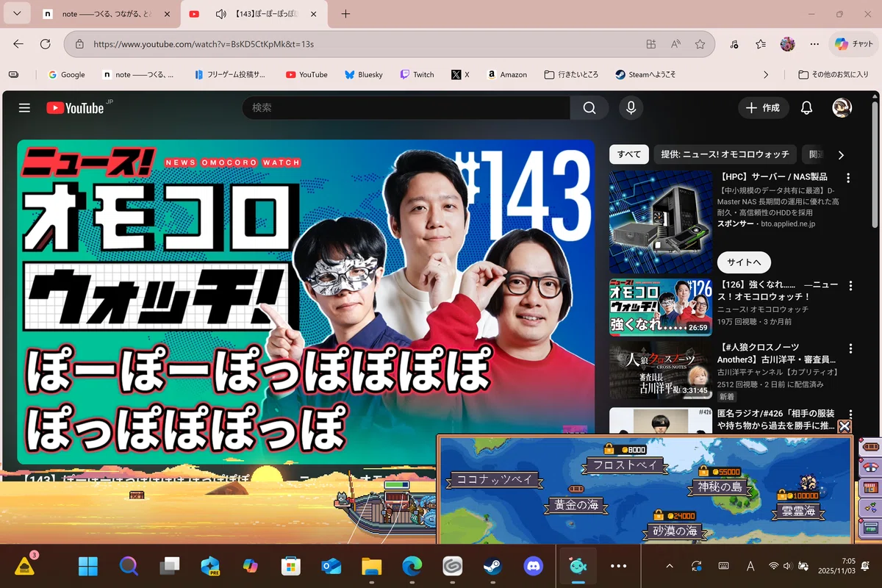Open the Edge profile avatar
The width and height of the screenshot is (882, 588).
(787, 44)
